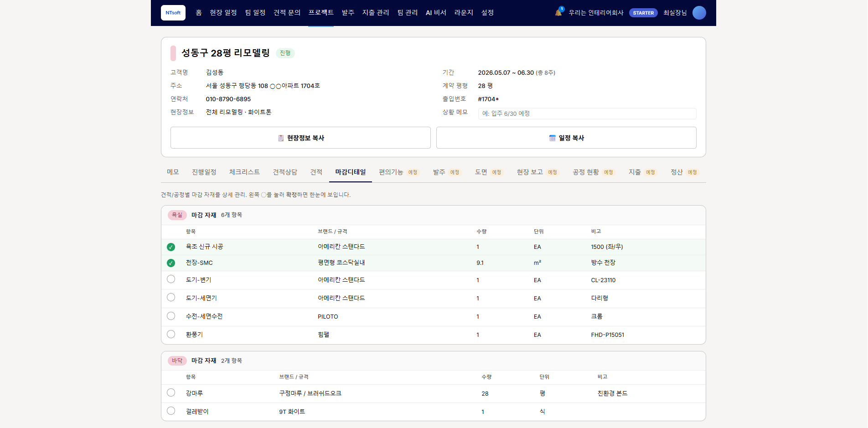Confirm the 수전-세면수전 item

[171, 316]
